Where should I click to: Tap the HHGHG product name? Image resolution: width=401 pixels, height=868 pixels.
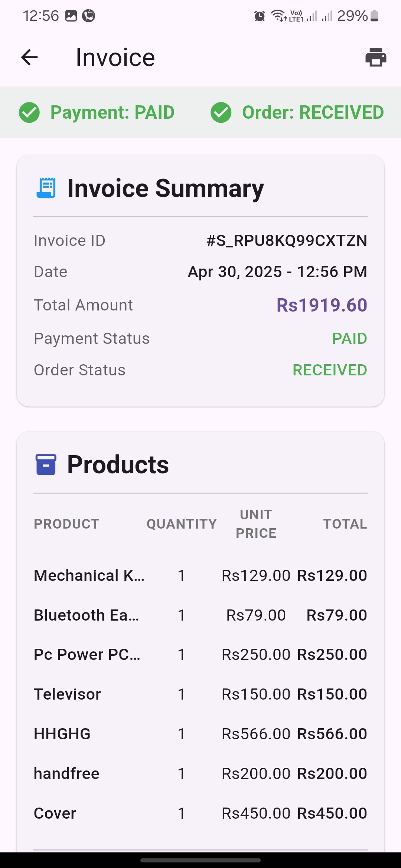pos(62,734)
